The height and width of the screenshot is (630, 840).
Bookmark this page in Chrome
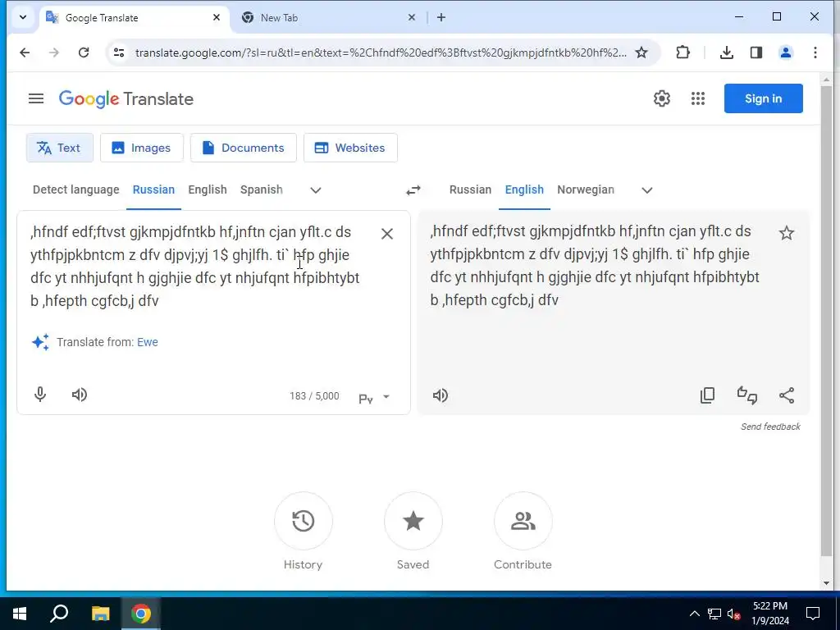(x=641, y=52)
